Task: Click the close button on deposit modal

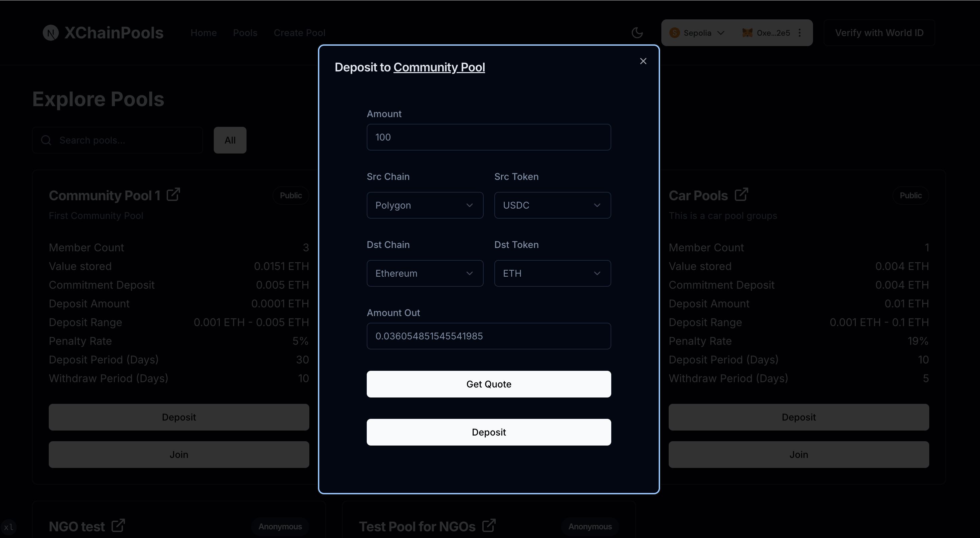Action: pos(643,61)
